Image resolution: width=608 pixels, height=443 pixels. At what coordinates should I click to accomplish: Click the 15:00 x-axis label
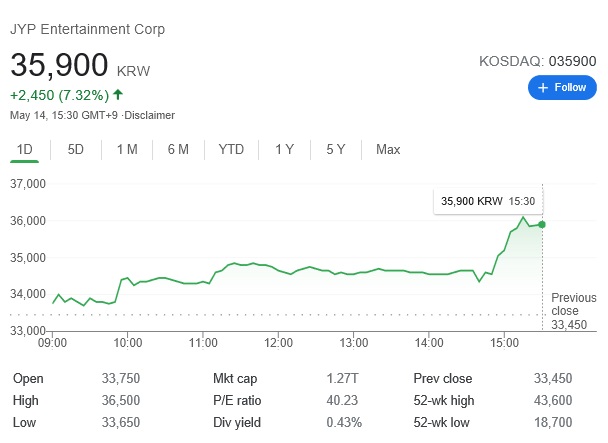click(x=504, y=343)
